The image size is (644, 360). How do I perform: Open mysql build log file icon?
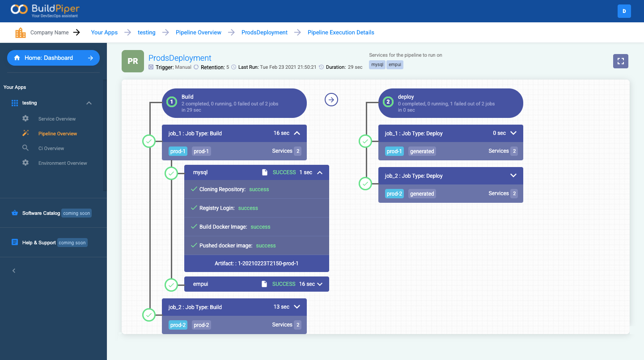[x=264, y=172]
